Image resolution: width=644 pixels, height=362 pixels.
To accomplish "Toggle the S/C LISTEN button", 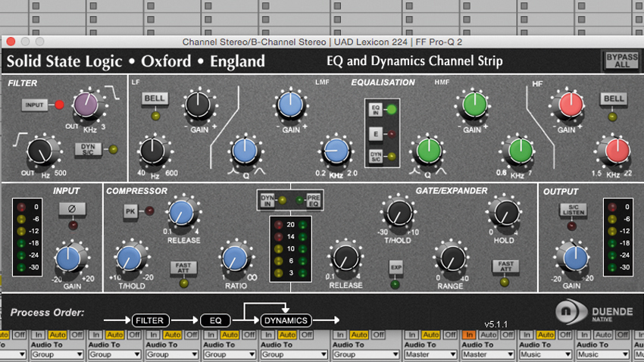I will [x=574, y=210].
